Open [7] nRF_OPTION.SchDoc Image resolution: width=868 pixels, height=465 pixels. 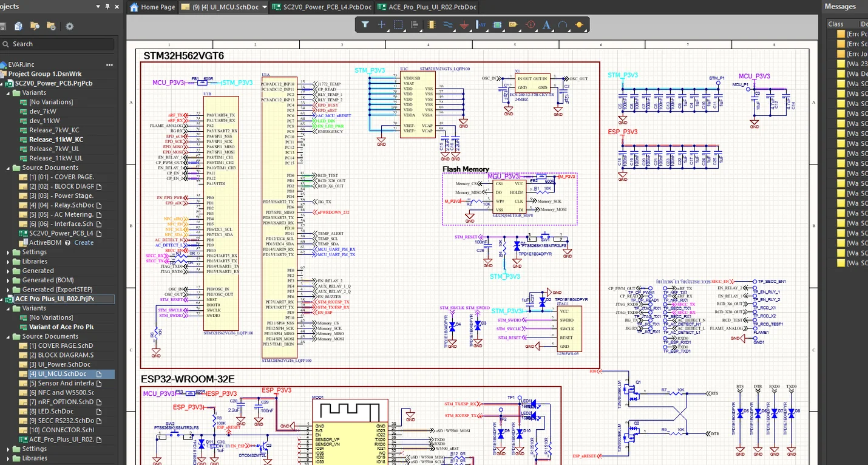click(x=61, y=402)
